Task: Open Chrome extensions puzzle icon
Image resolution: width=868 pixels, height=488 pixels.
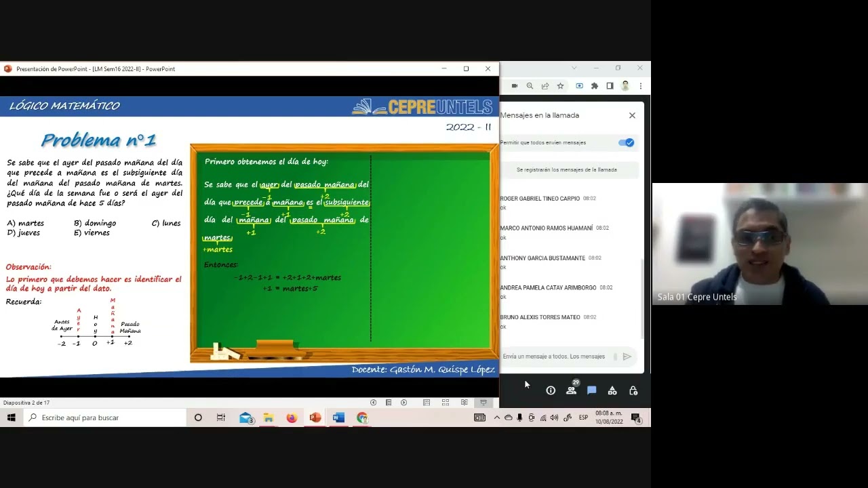Action: (595, 86)
